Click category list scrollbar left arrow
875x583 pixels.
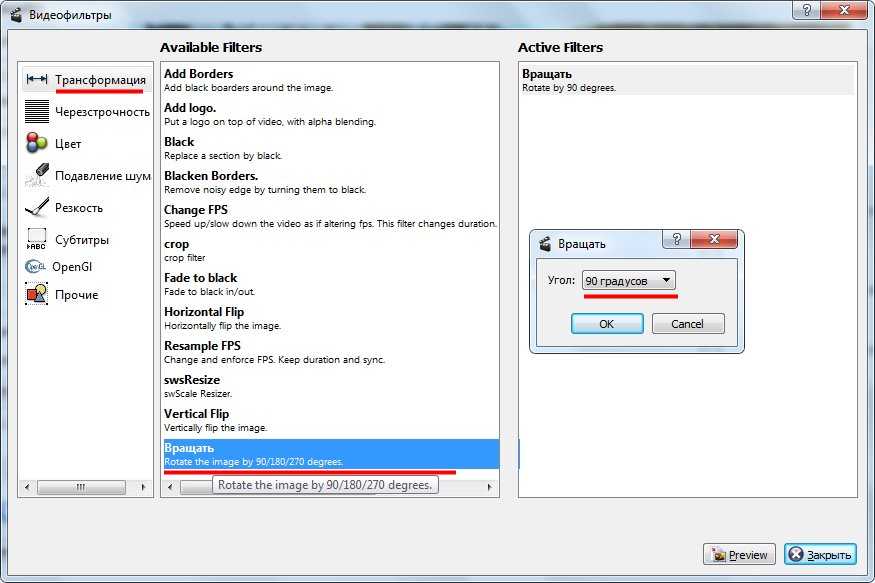pos(27,487)
